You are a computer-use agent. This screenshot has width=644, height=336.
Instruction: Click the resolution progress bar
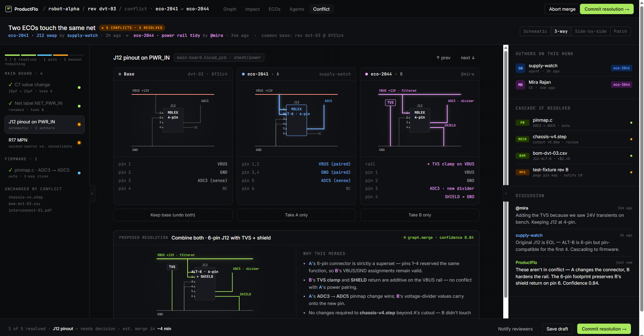click(44, 55)
